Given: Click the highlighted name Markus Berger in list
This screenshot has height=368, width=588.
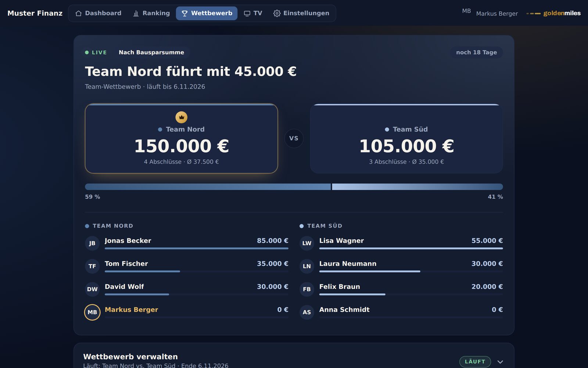Looking at the screenshot, I should pyautogui.click(x=131, y=310).
